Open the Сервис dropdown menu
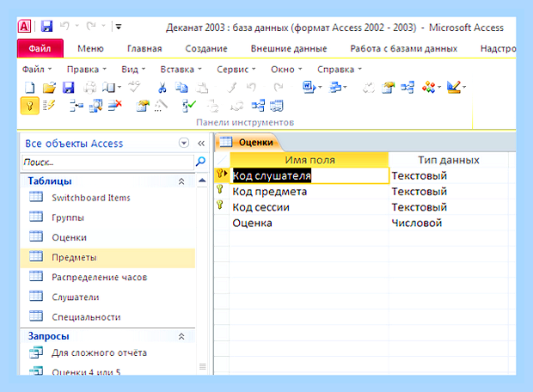The height and width of the screenshot is (392, 533). point(236,70)
